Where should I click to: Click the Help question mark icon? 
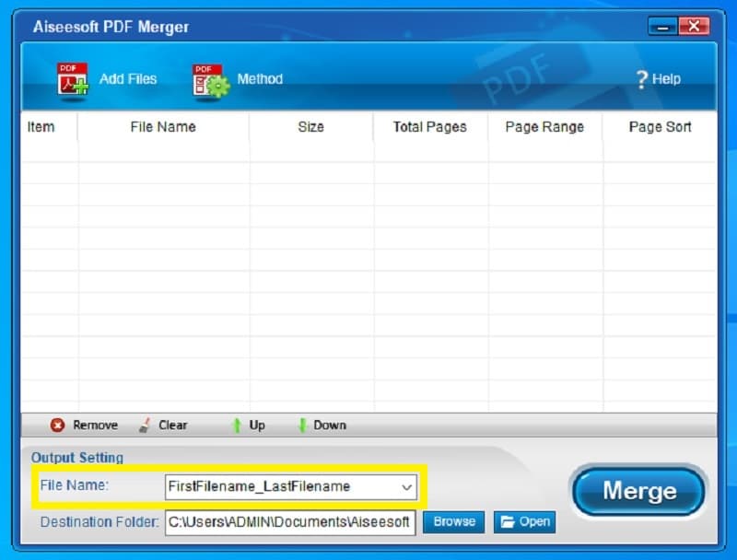tap(641, 80)
